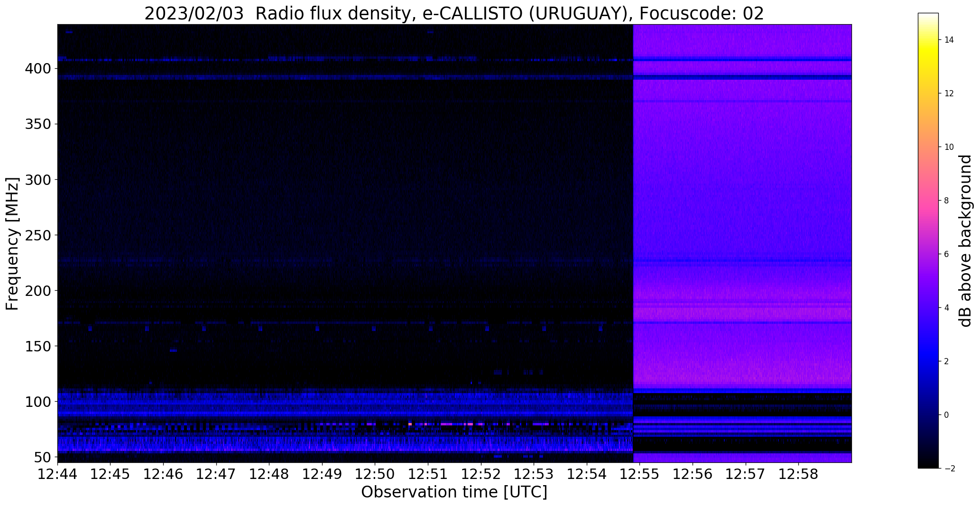
Task: Click the 12:53 time tick label
Action: coord(534,474)
